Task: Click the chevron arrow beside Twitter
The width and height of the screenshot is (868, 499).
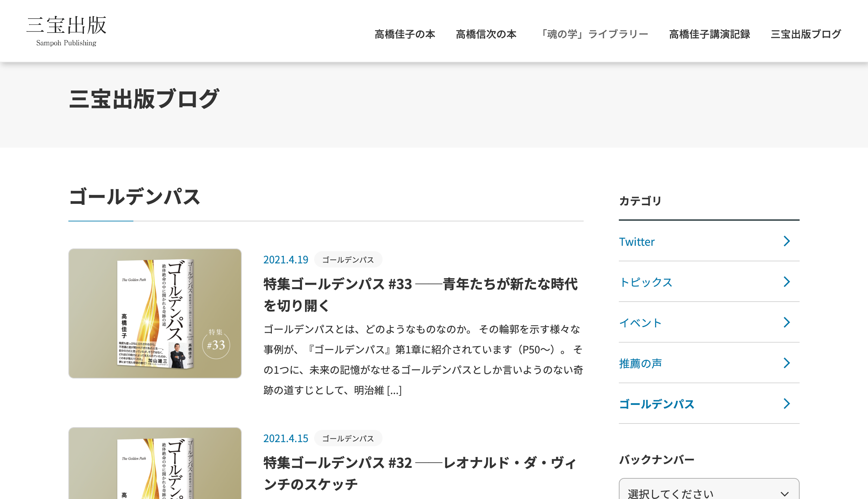Action: tap(787, 241)
